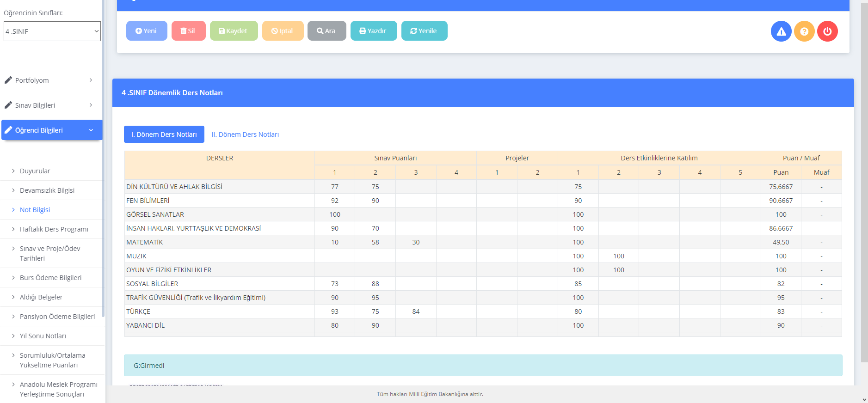Viewport: 868px width, 403px height.
Task: Open Yıl Sonu Notları
Action: (x=43, y=336)
